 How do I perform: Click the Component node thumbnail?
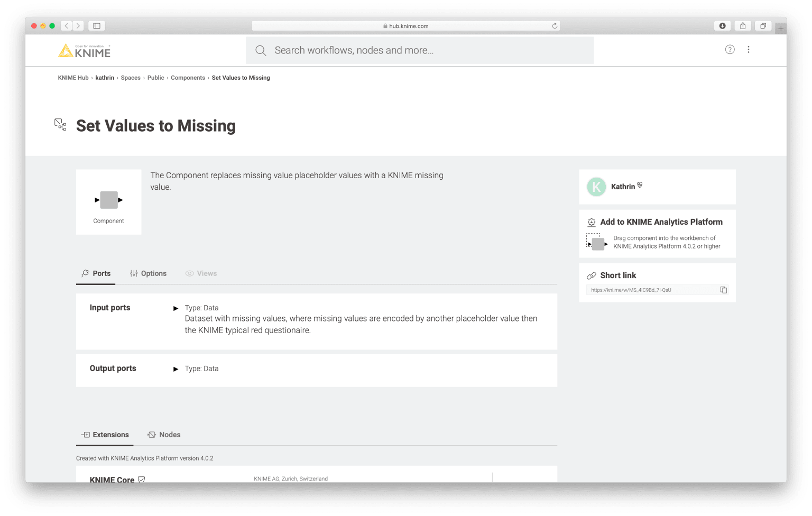point(109,202)
